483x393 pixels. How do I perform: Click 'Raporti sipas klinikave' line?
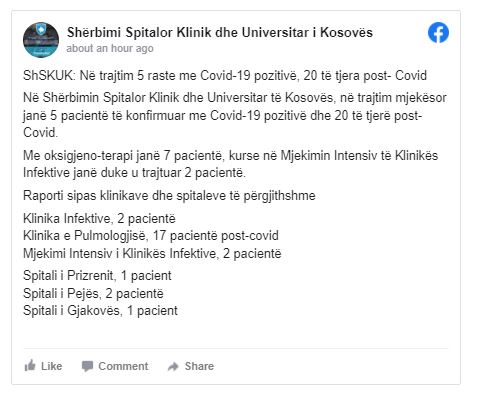[x=169, y=196]
